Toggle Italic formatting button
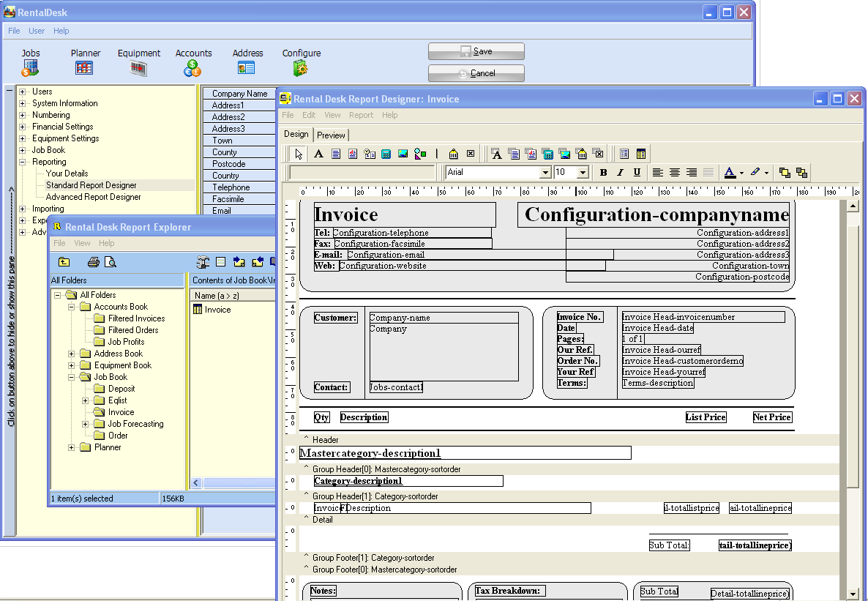Image resolution: width=868 pixels, height=601 pixels. pos(620,173)
